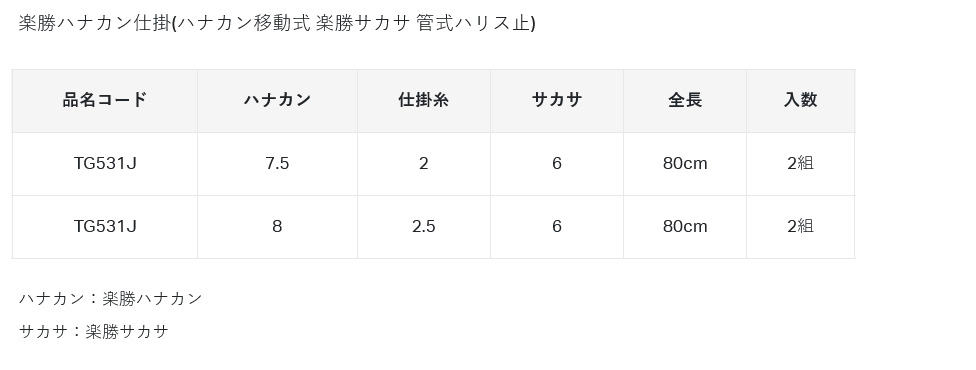This screenshot has width=976, height=370.
Task: Click the ハナカン column header
Action: pos(277,100)
